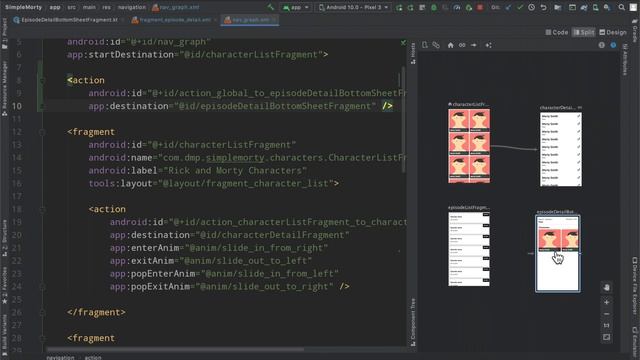Screen dimensions: 640x360
Task: Toggle the Resource Manager tool window
Action: tap(4, 89)
